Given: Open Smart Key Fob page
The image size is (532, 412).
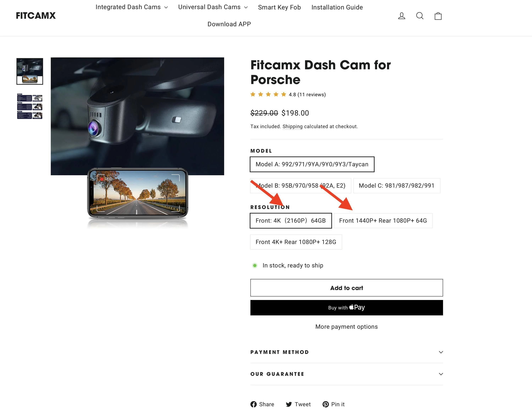Looking at the screenshot, I should pyautogui.click(x=279, y=7).
